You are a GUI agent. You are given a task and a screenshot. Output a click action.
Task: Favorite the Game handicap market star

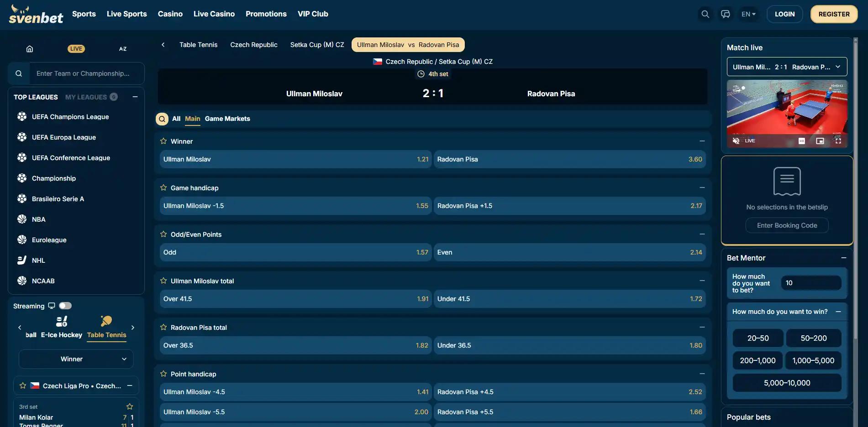click(x=163, y=188)
